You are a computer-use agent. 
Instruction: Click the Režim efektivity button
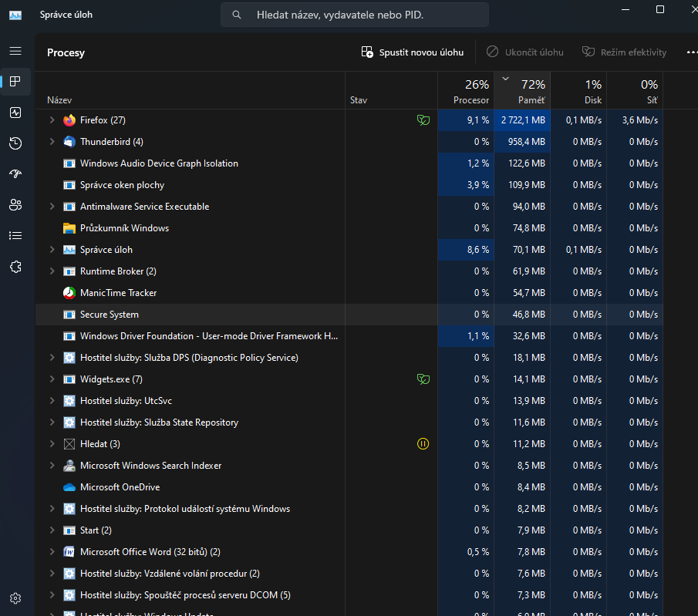[x=624, y=52]
